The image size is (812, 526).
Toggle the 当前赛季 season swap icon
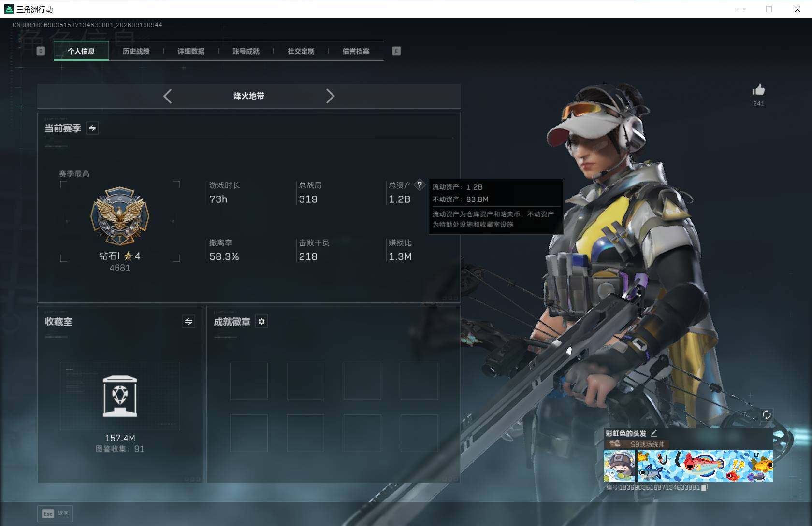92,128
